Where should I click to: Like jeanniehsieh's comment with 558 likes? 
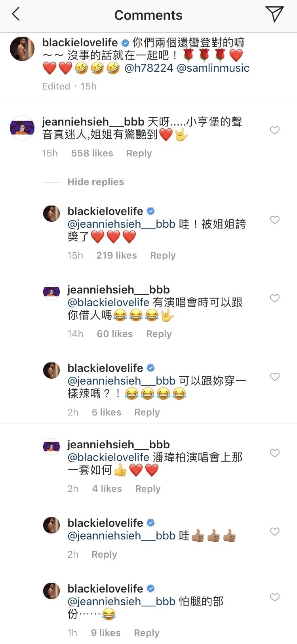point(275,130)
